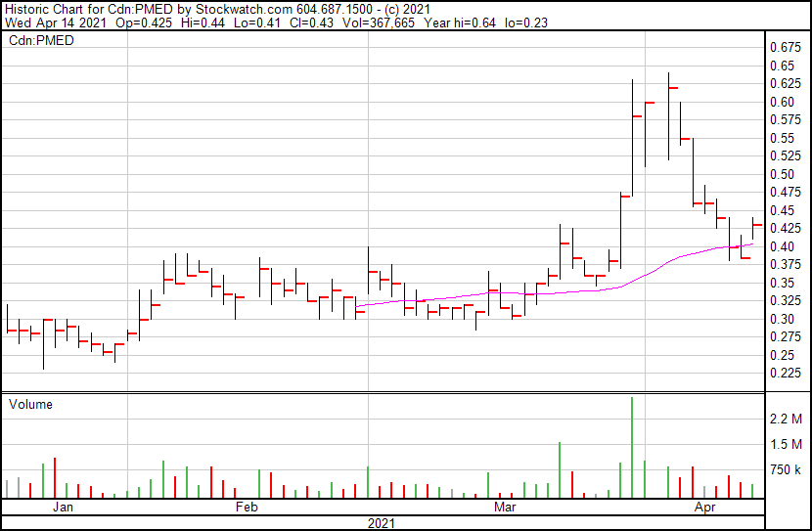The height and width of the screenshot is (531, 812).
Task: Click the 0.475 price axis label
Action: 786,193
